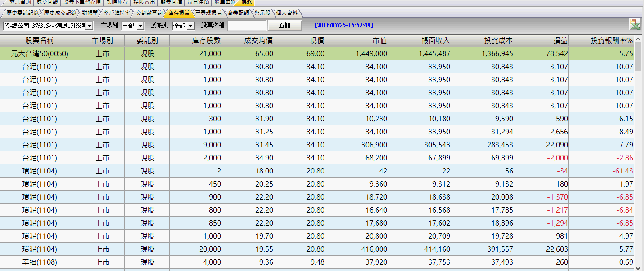Click the 股票名稱 input field

[247, 26]
